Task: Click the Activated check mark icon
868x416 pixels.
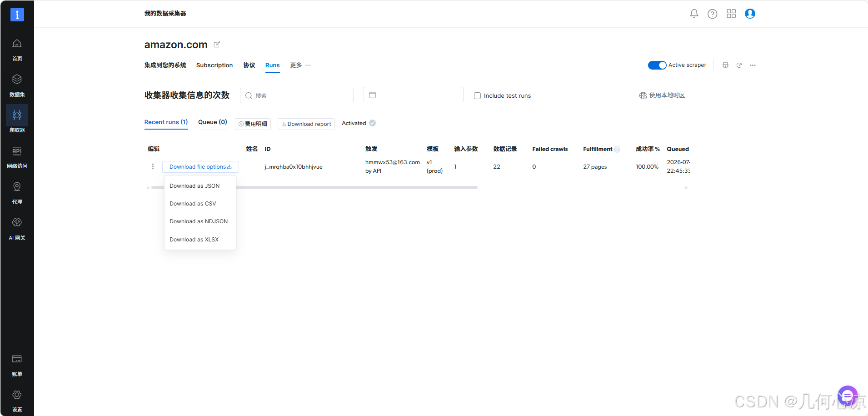Action: click(x=372, y=123)
